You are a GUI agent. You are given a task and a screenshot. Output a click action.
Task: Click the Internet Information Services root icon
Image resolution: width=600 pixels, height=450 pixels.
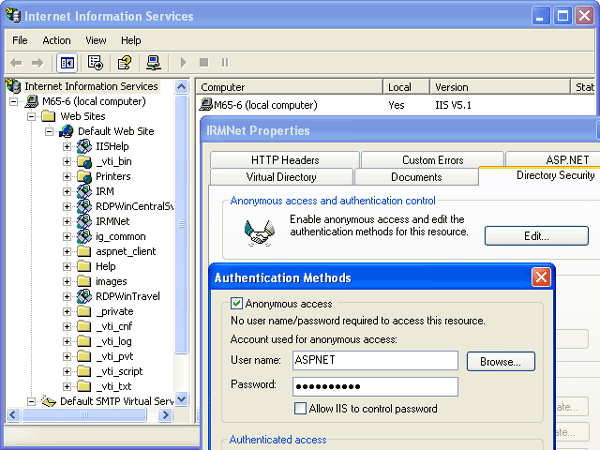point(14,86)
